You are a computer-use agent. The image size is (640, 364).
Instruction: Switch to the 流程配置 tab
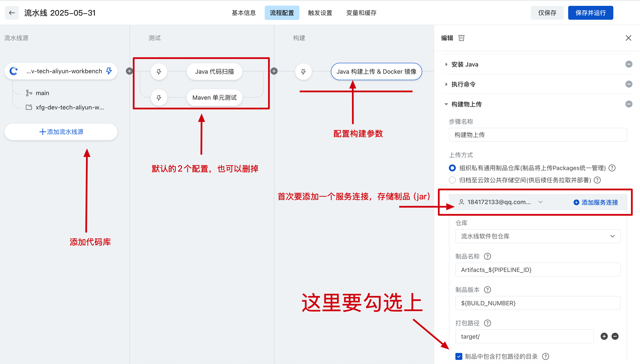[282, 13]
